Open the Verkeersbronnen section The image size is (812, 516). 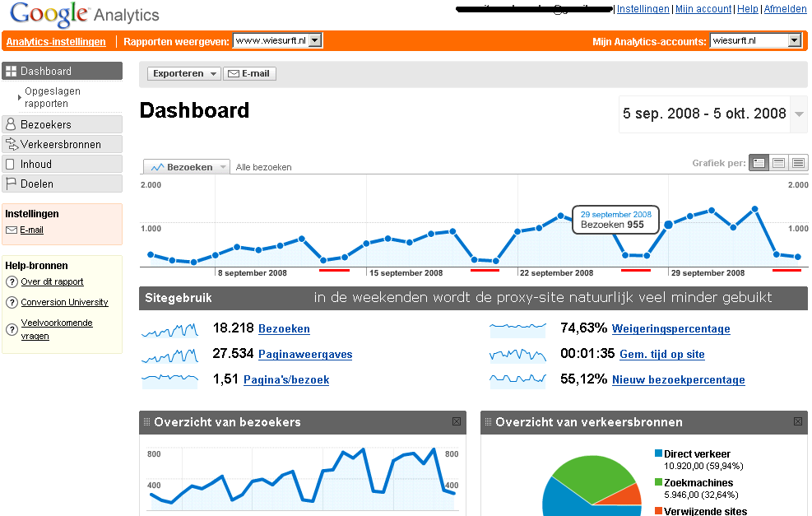63,144
